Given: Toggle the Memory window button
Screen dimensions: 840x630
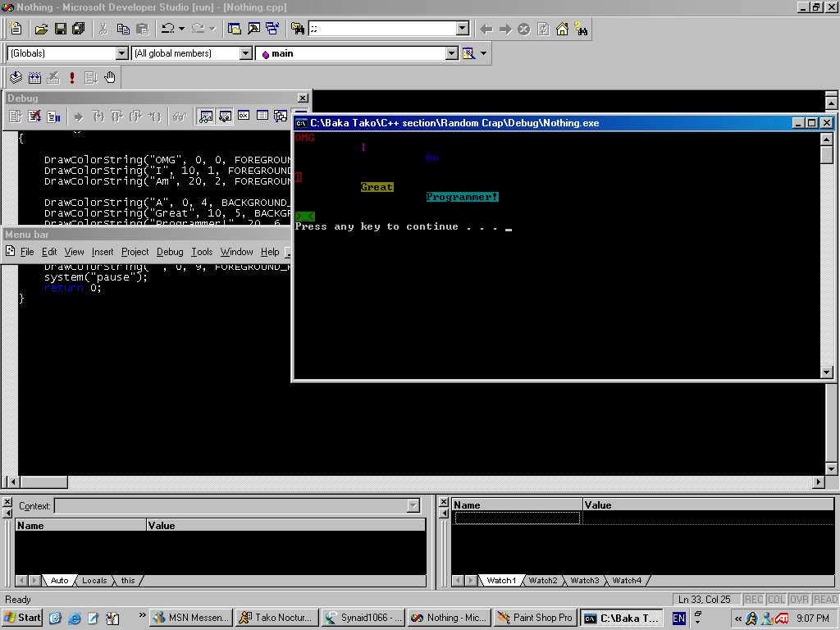Looking at the screenshot, I should point(262,116).
